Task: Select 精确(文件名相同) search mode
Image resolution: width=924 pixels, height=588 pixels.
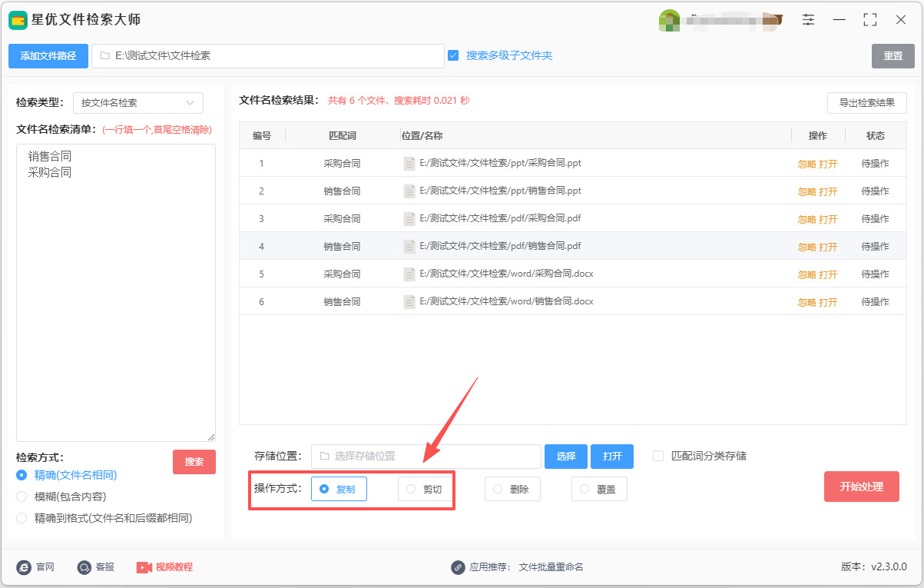Action: pos(22,475)
